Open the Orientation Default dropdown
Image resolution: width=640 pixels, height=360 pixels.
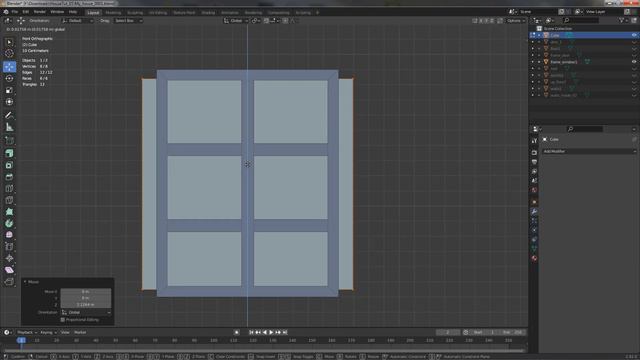point(78,20)
